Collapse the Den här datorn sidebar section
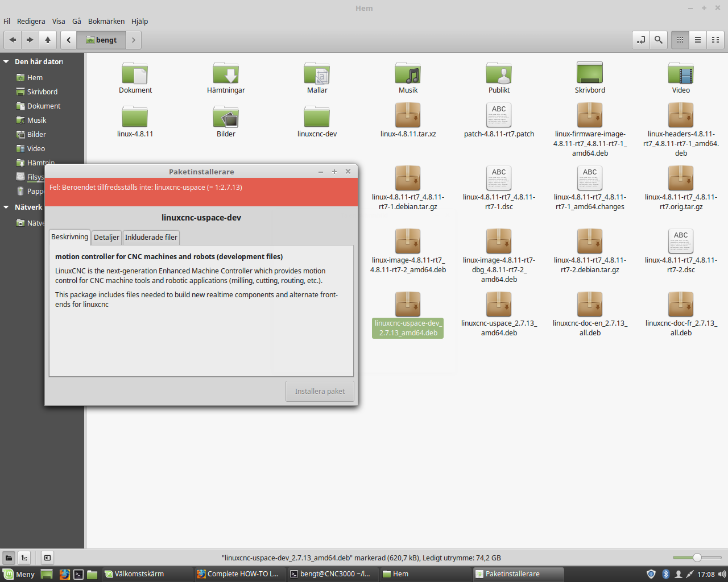The height and width of the screenshot is (582, 728). [6, 61]
